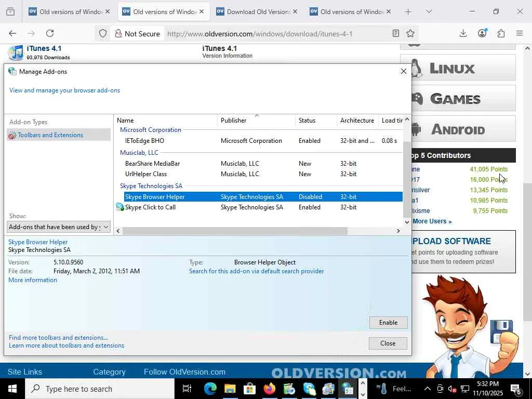Viewport: 532px width, 399px height.
Task: Close the Manage Add-ons dialog with X
Action: [403, 71]
